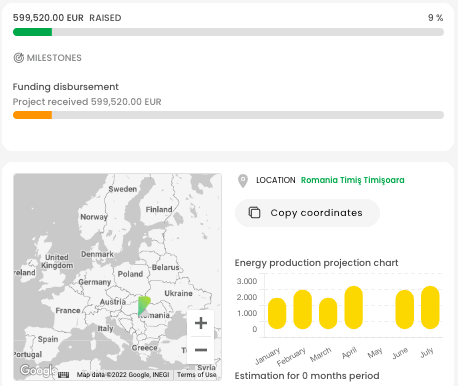The image size is (458, 386).
Task: Click the Italy label on the map
Action: coord(105,328)
